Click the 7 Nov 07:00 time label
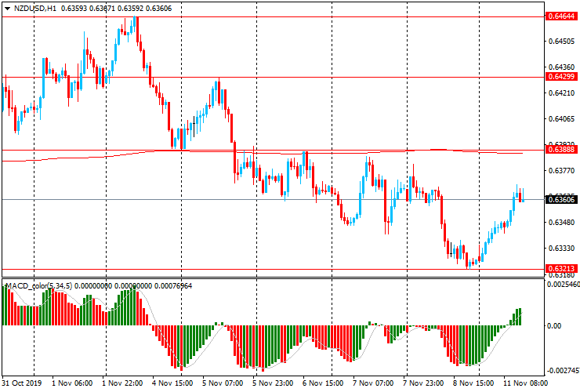 coord(373,383)
